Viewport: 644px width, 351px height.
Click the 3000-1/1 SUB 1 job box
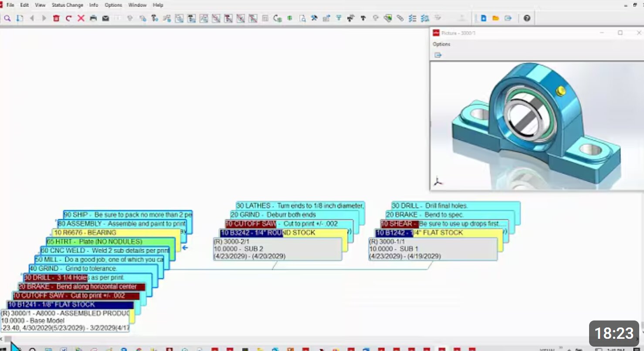point(433,249)
